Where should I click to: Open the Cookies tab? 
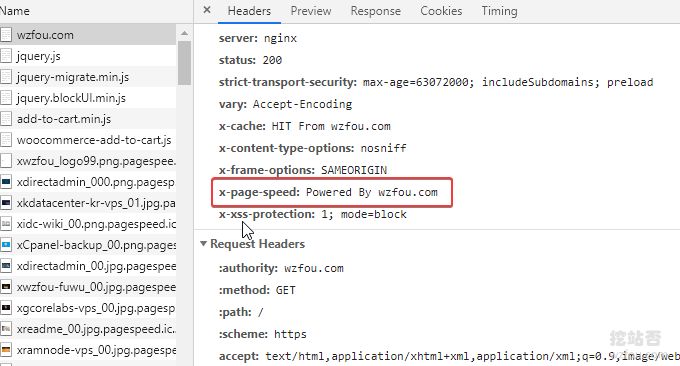[441, 11]
